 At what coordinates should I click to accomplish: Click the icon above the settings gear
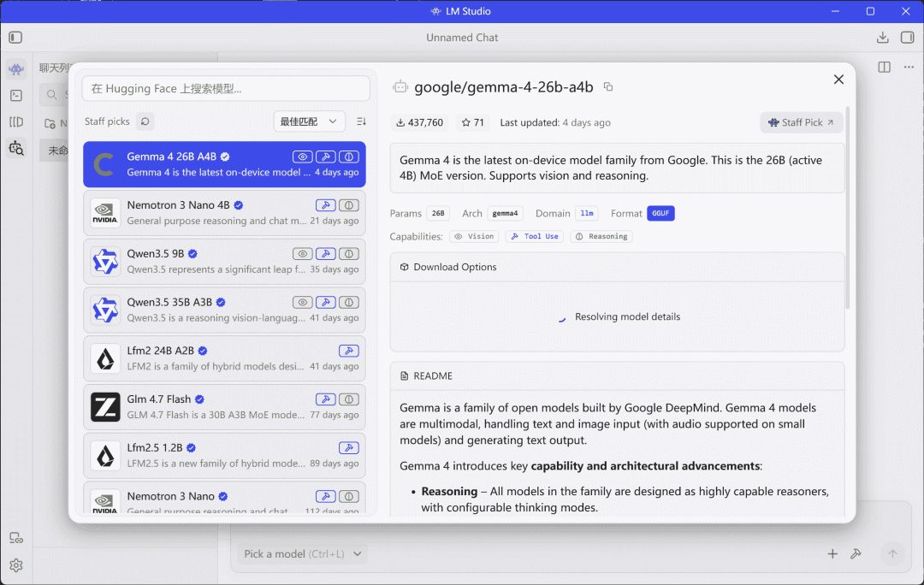16,538
